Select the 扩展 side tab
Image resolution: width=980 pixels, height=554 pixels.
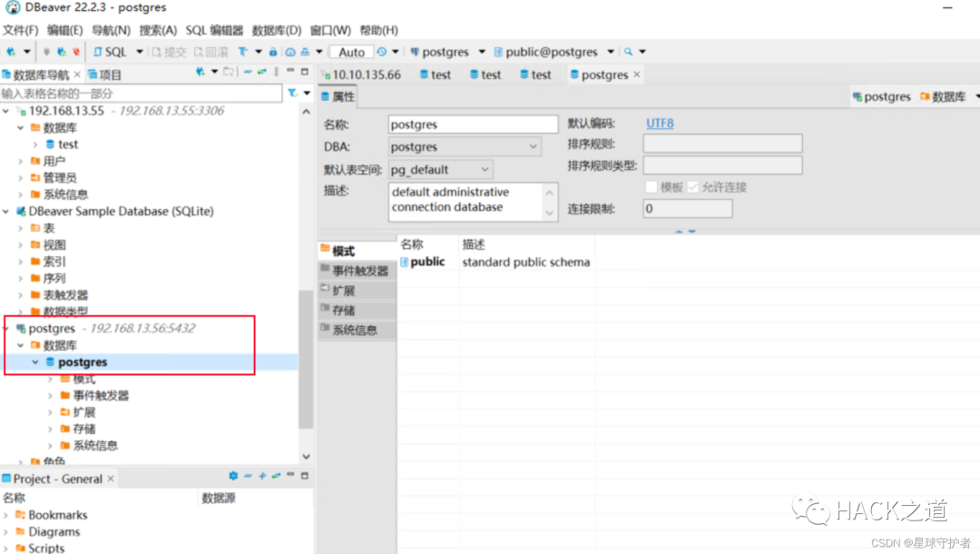[x=357, y=291]
